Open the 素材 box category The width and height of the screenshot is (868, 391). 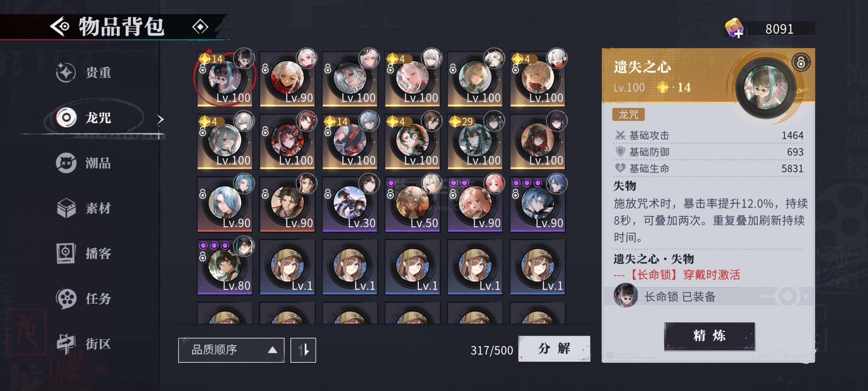(x=66, y=208)
